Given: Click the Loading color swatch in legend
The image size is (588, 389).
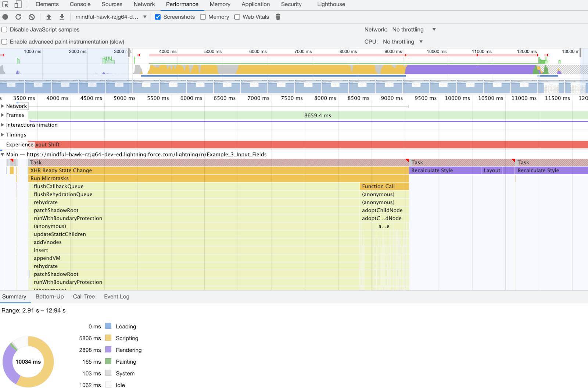Looking at the screenshot, I should [108, 326].
